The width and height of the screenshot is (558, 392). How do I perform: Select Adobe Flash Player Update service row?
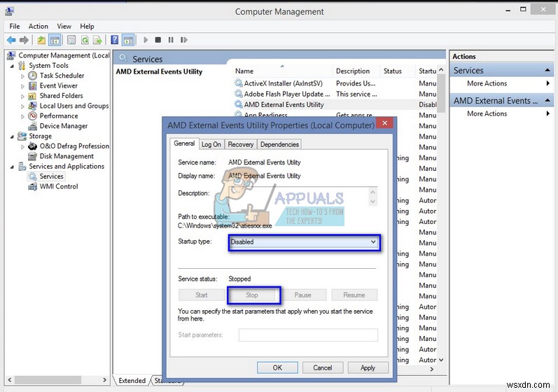(x=335, y=94)
